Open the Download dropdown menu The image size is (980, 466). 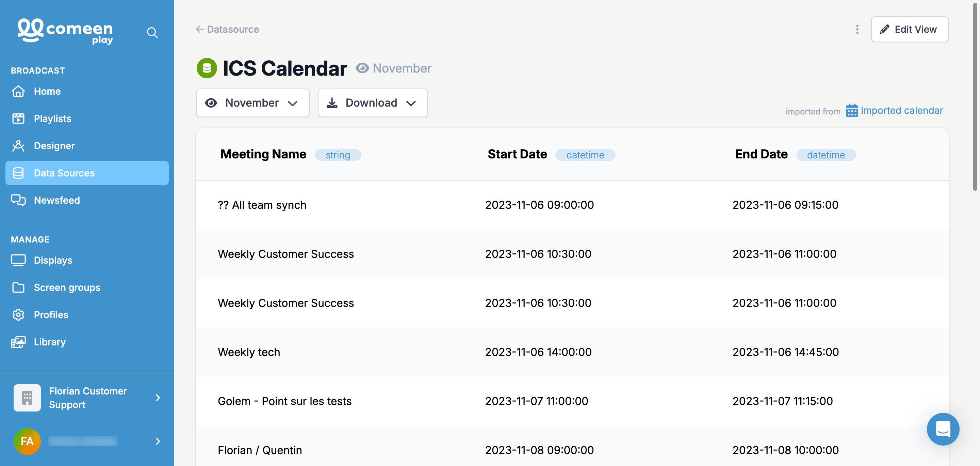pyautogui.click(x=373, y=103)
